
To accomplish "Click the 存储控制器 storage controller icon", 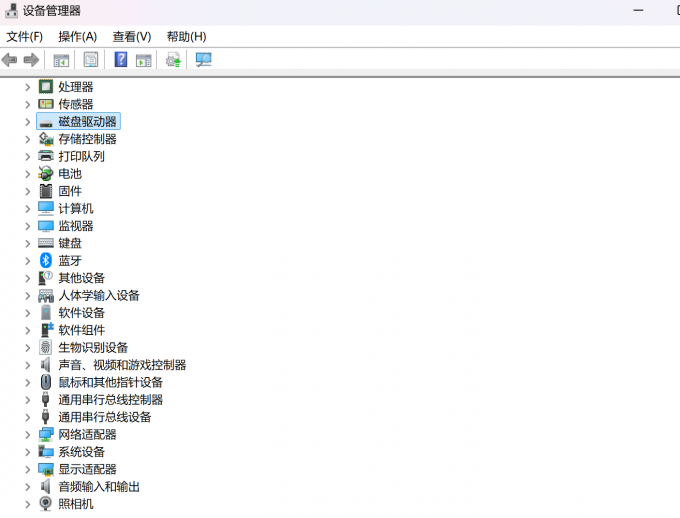I will [x=46, y=139].
